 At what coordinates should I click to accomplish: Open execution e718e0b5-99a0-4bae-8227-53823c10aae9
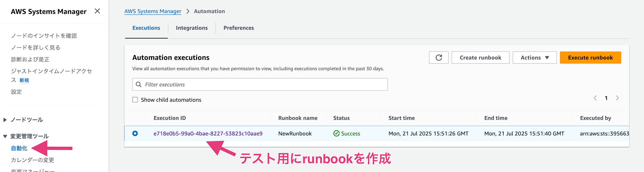click(x=208, y=133)
